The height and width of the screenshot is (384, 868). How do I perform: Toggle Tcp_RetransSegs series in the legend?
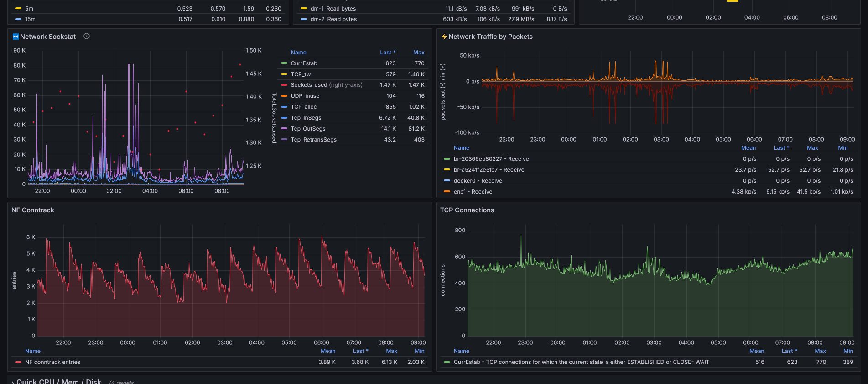click(x=313, y=140)
